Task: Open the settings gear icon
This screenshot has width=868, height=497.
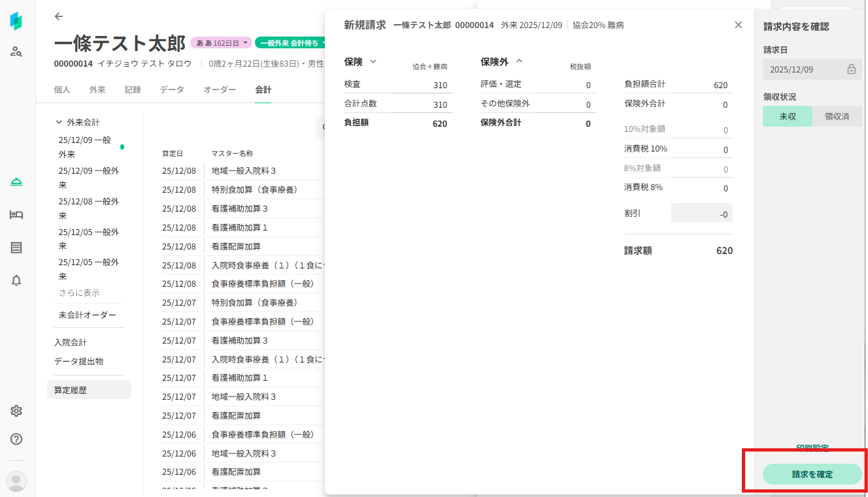Action: (16, 411)
